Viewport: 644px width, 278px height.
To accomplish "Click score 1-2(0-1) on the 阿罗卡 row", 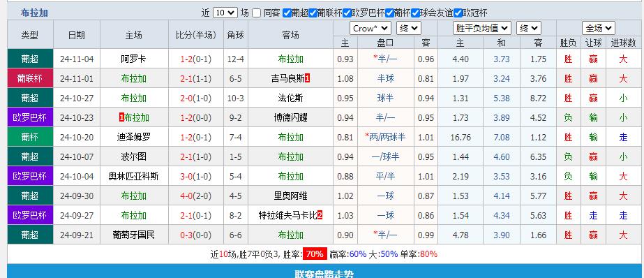I will 195,59.
